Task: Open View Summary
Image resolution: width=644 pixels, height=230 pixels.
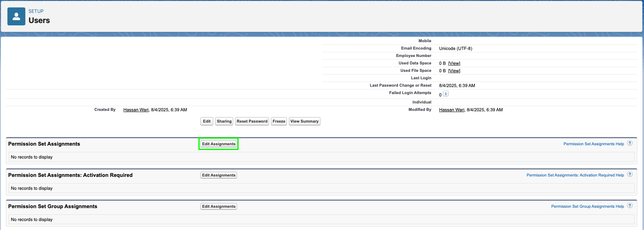Action: (x=304, y=121)
